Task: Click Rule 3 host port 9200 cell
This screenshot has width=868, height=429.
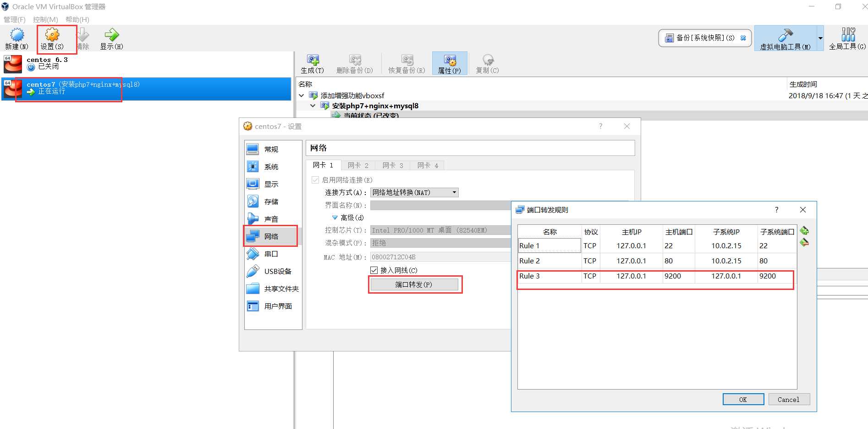Action: coord(679,276)
